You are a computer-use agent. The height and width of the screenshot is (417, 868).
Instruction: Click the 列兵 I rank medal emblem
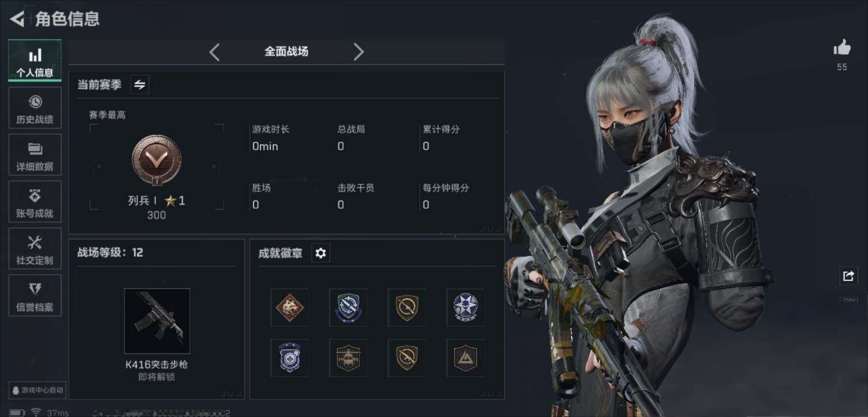tap(156, 160)
